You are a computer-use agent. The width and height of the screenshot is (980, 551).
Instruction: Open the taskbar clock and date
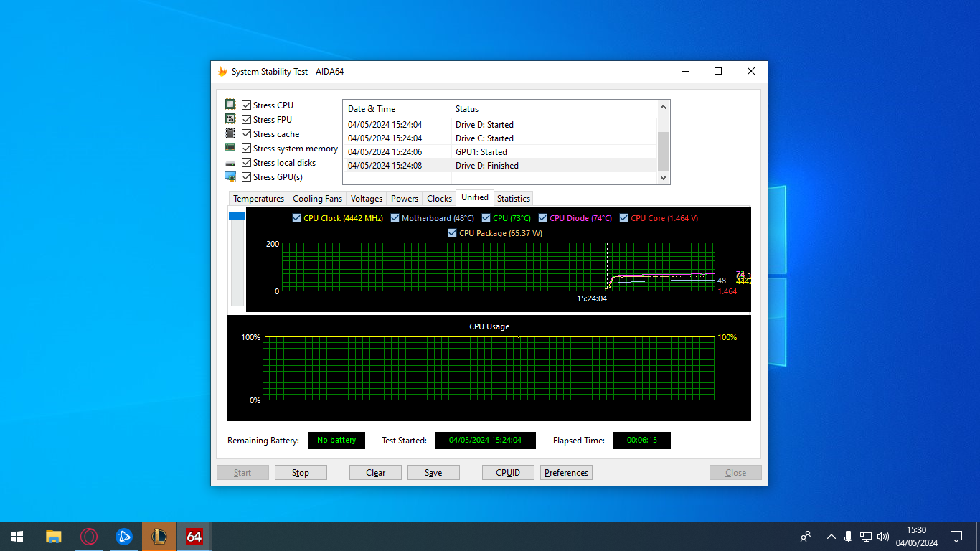tap(917, 537)
